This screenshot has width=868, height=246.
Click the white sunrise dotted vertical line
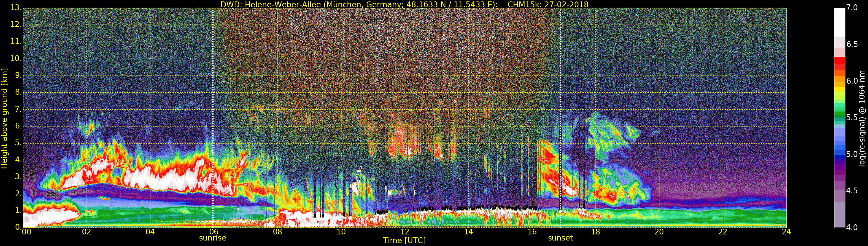pos(213,118)
